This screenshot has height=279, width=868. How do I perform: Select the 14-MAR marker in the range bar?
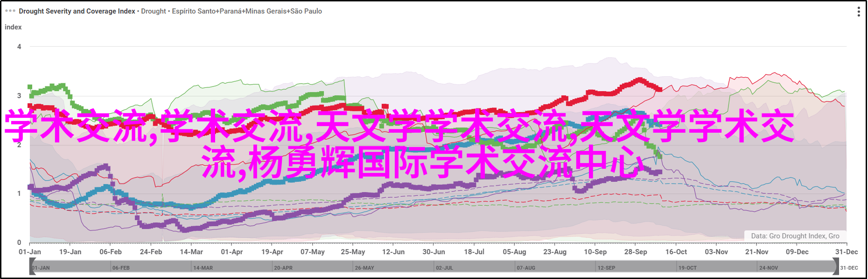tap(203, 268)
